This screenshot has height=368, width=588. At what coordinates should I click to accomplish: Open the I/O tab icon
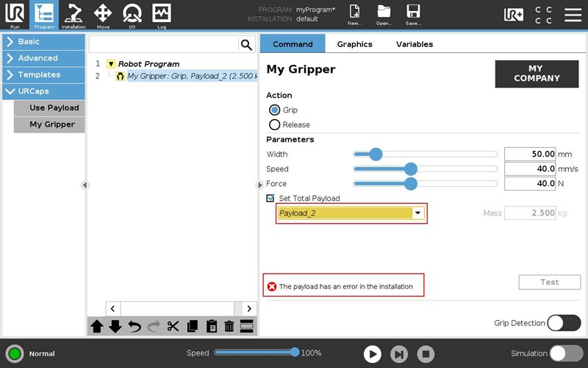tap(132, 13)
